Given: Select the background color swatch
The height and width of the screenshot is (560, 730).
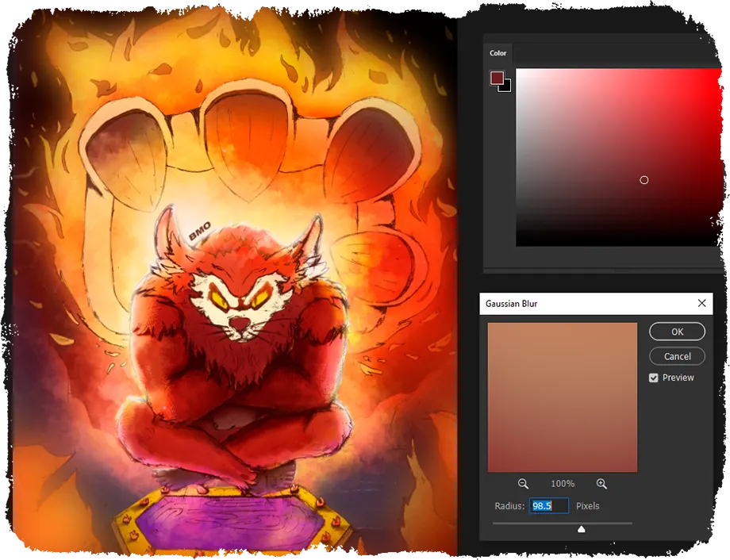Looking at the screenshot, I should click(x=506, y=87).
